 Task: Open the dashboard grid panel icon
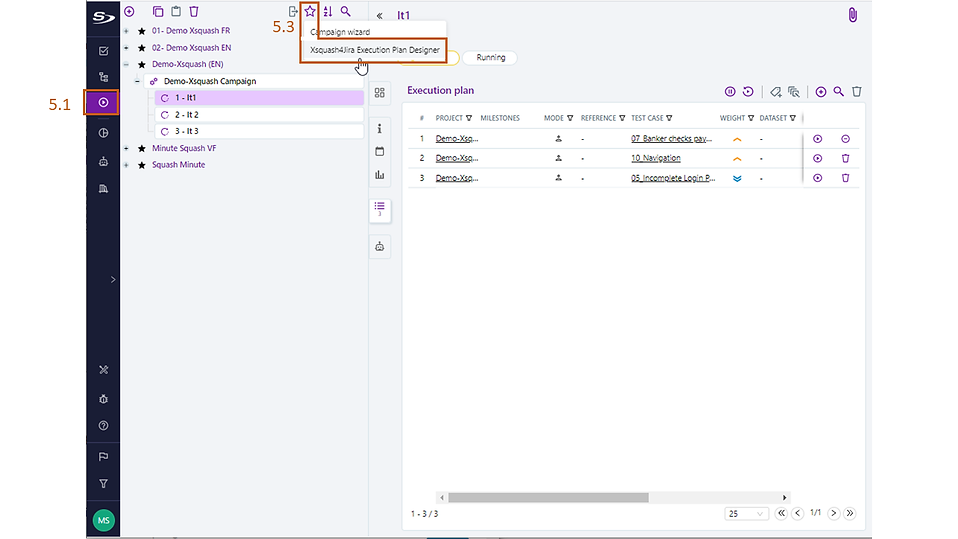379,92
